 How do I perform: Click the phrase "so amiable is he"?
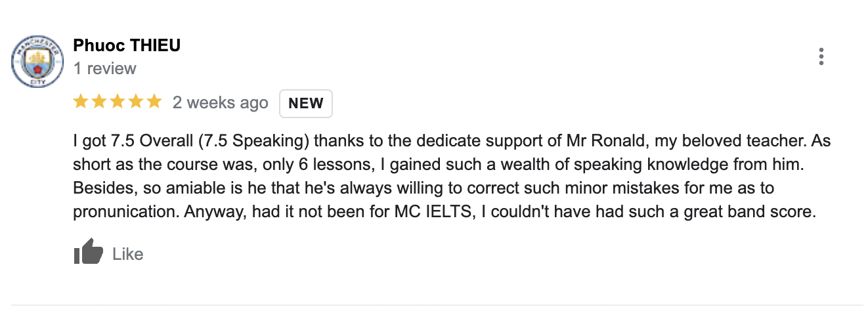(198, 189)
